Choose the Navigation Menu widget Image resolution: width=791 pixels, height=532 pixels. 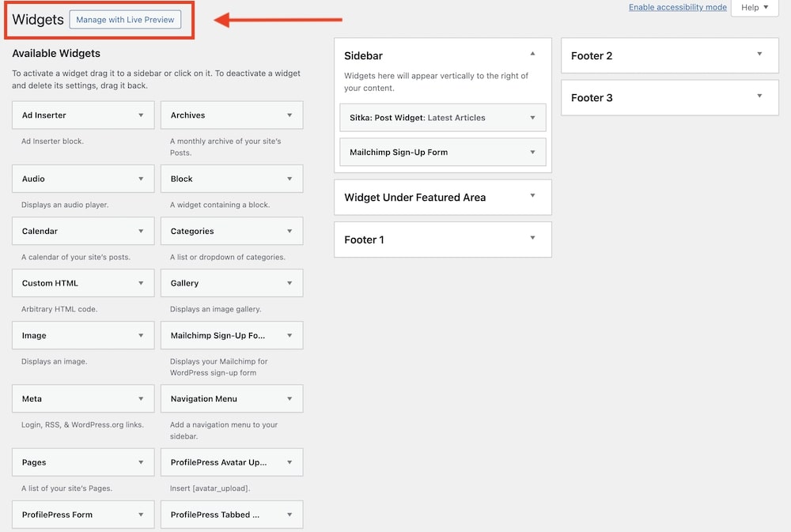point(204,399)
